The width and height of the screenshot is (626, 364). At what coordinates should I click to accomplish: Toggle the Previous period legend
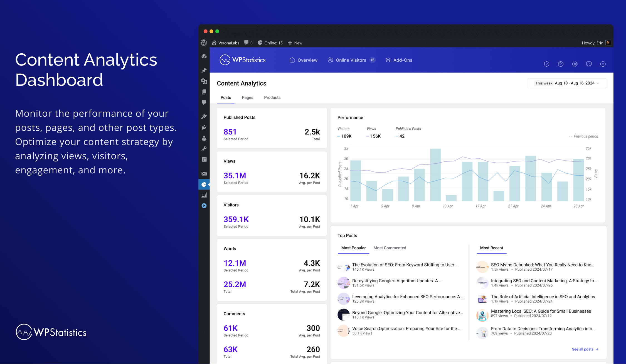pos(583,136)
